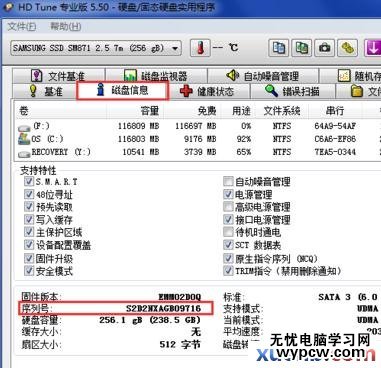Toggle the 高级电源管理 checkbox
381x368 pixels.
[x=228, y=207]
